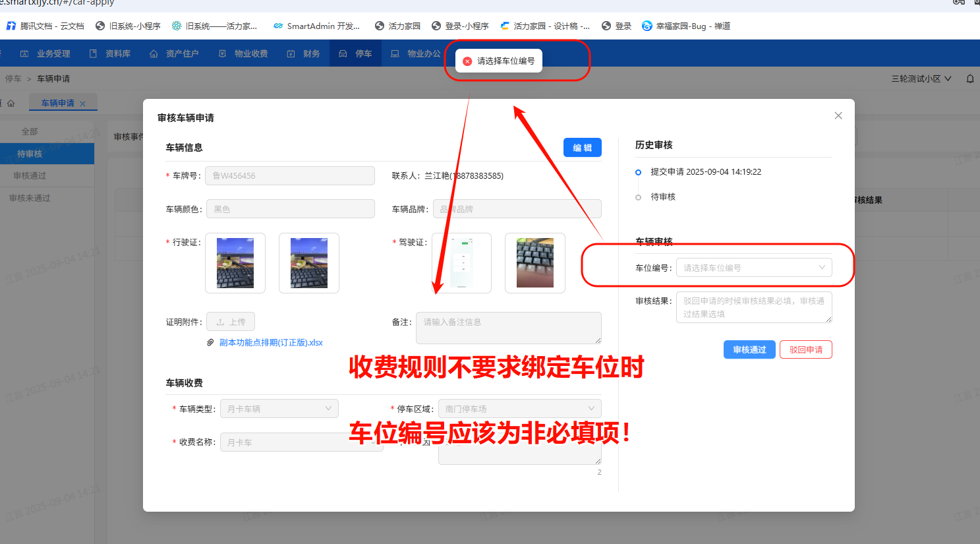Open the 腾讯文档 - 云文档 bookmark

(45, 26)
